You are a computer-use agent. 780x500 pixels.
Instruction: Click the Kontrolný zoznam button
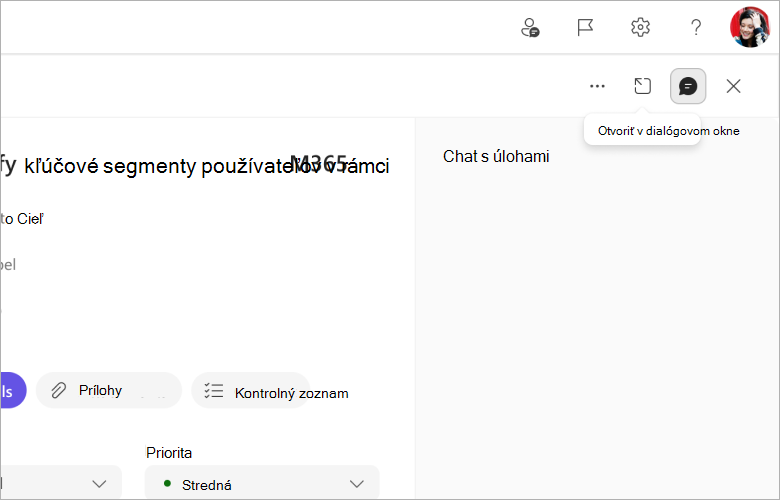pos(251,391)
